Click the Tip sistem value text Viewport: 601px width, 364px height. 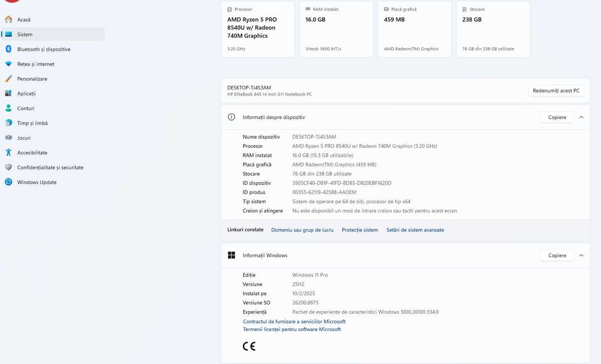pyautogui.click(x=351, y=202)
